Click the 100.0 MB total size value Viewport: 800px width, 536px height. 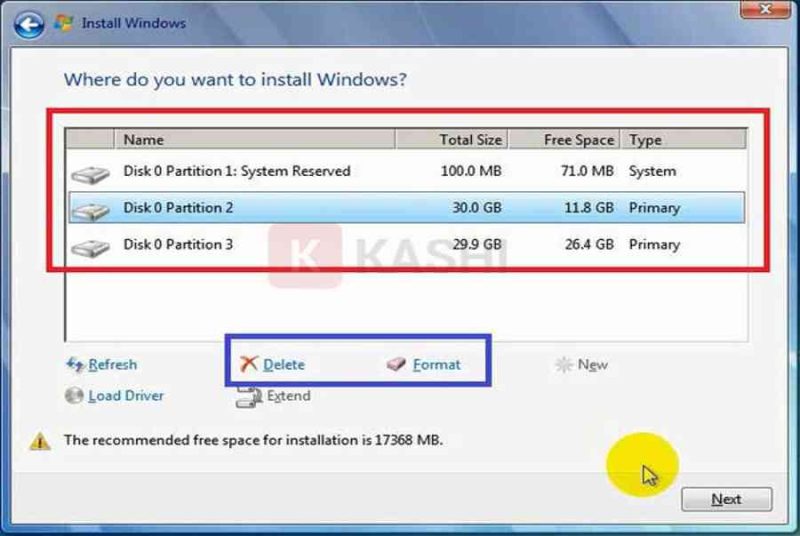(471, 171)
